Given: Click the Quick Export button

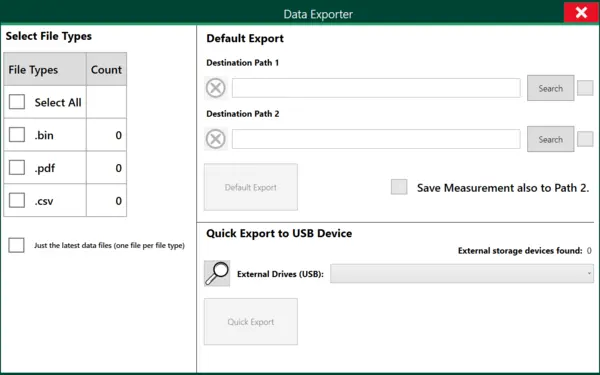Looking at the screenshot, I should [251, 322].
